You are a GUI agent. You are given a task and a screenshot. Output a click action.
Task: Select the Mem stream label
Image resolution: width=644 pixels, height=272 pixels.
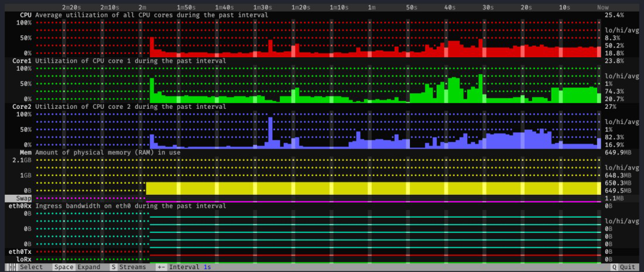coord(26,153)
